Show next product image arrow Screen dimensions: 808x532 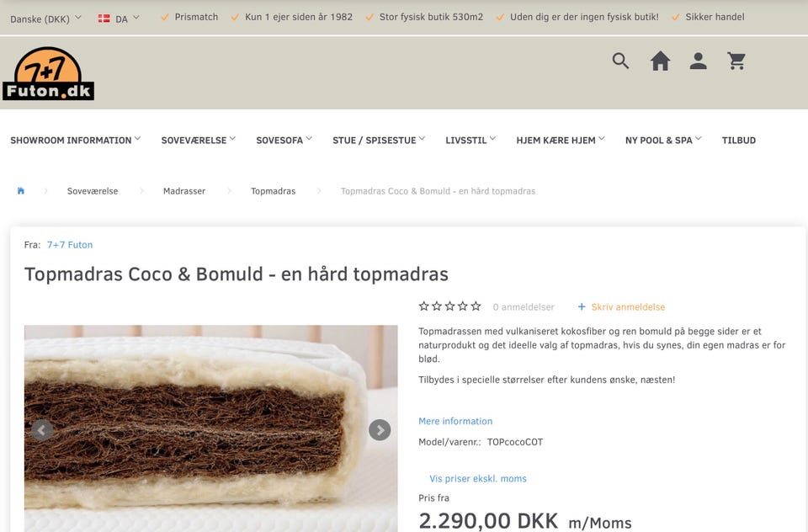pos(380,430)
